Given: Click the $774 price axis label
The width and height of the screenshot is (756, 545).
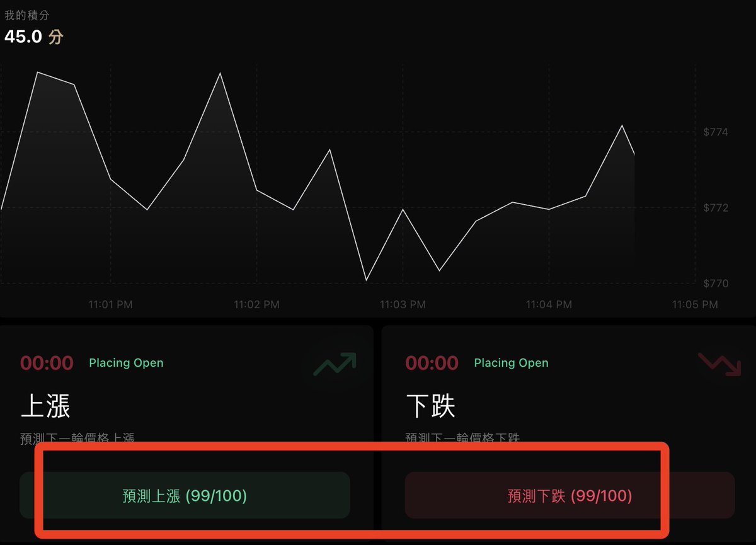Looking at the screenshot, I should [716, 132].
